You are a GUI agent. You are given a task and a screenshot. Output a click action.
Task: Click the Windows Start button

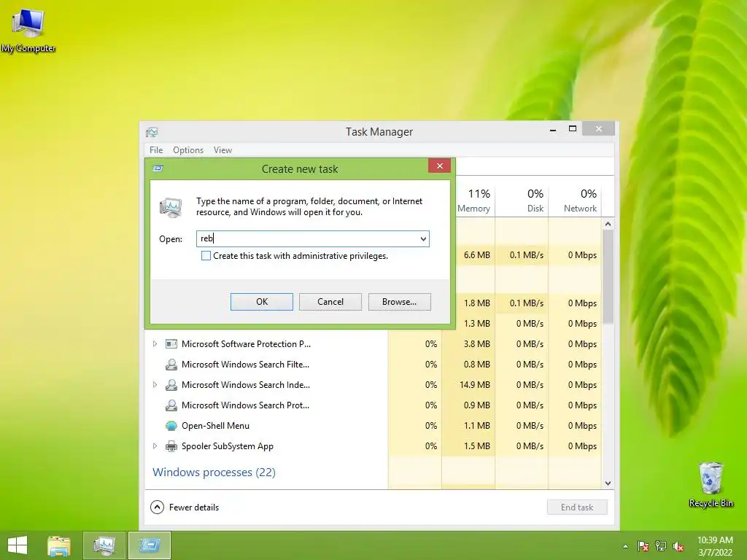tap(18, 545)
